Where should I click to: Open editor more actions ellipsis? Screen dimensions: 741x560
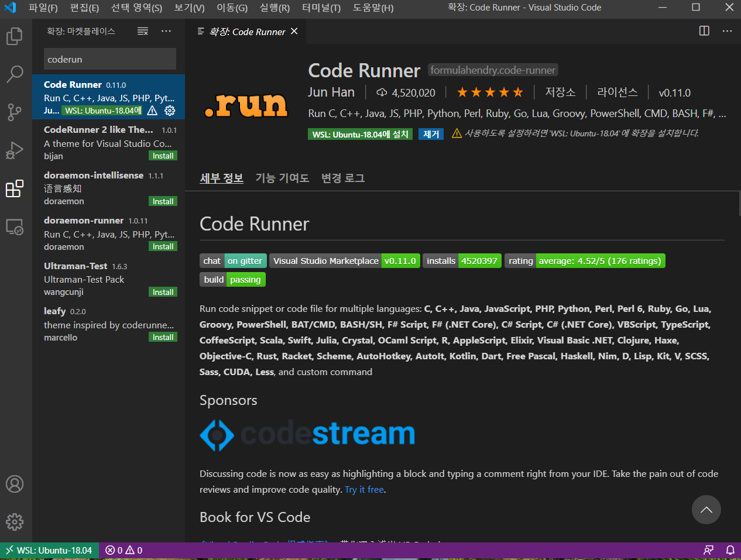point(727,31)
